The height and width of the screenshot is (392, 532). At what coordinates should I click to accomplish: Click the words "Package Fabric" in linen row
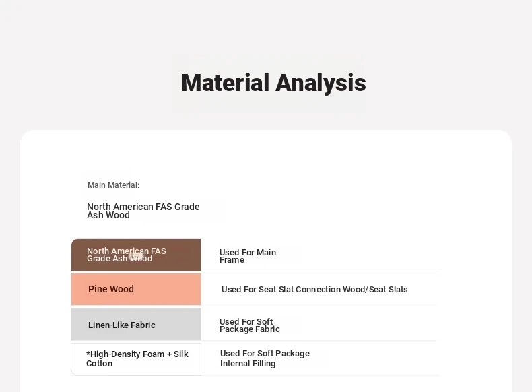pos(249,329)
